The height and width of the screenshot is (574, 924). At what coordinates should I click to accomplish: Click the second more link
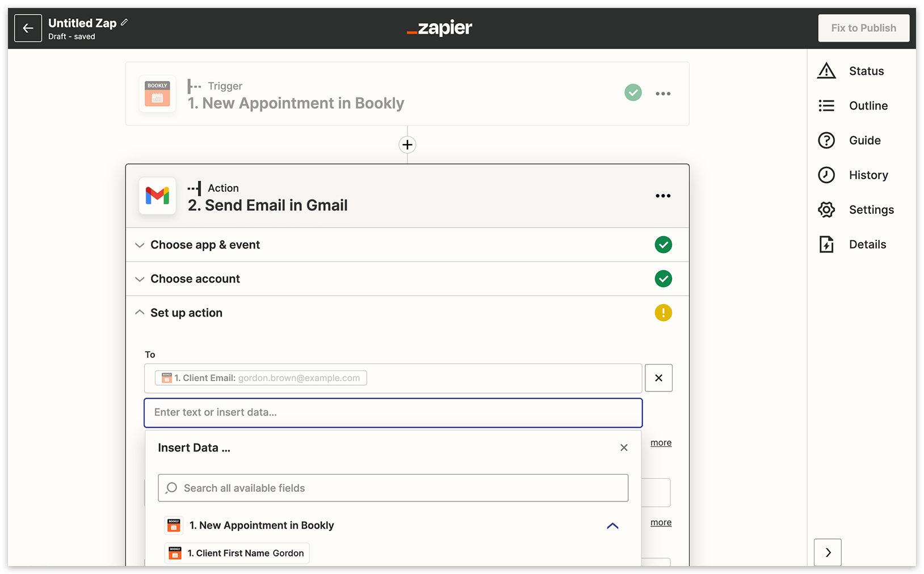tap(661, 522)
